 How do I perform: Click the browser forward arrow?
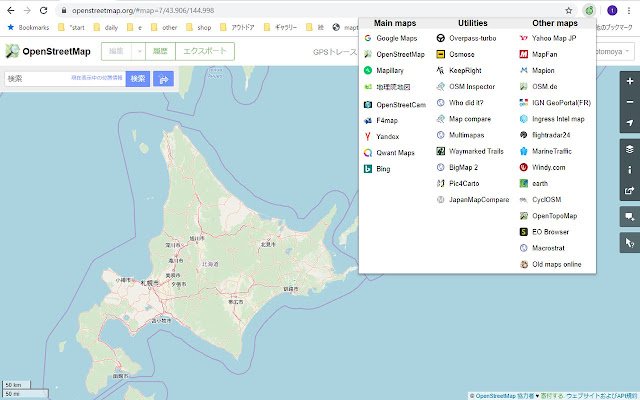coord(27,10)
